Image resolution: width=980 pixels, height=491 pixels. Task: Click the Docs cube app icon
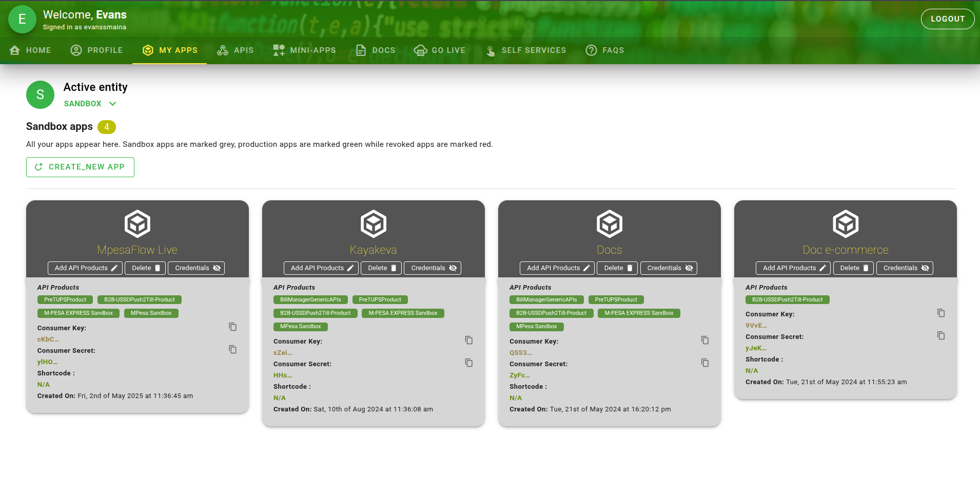[610, 224]
